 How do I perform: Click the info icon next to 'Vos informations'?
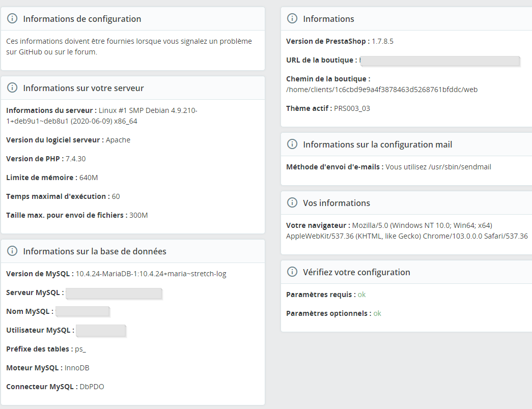pos(292,203)
